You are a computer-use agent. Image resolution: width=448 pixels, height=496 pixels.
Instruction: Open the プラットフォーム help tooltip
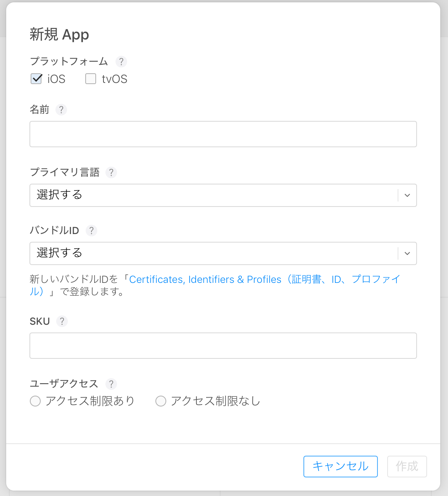(x=121, y=61)
